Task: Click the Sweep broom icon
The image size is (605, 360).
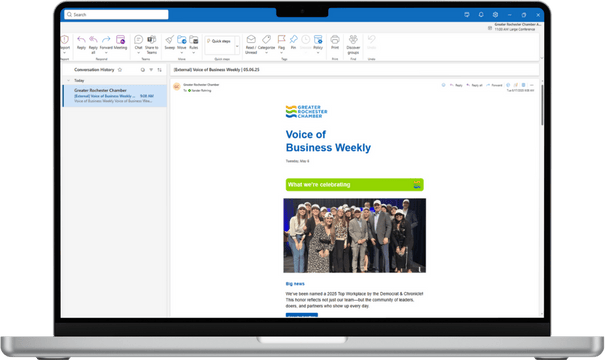Action: 170,39
